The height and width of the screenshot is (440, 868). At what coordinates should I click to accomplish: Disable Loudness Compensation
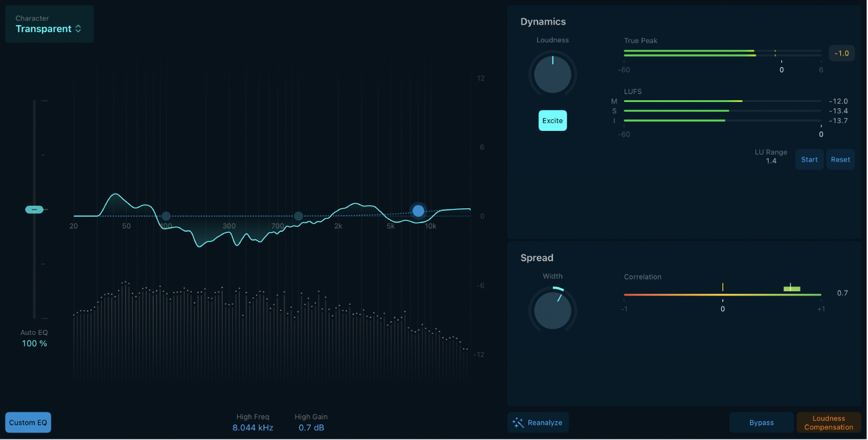pyautogui.click(x=829, y=422)
